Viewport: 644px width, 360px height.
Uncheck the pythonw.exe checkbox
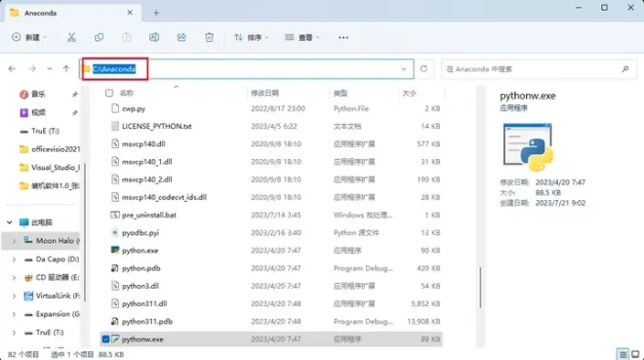[x=105, y=340]
